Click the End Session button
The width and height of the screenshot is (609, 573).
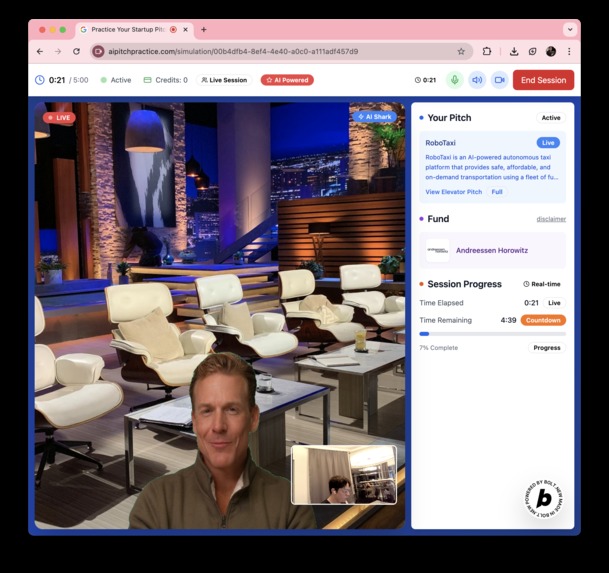coord(543,80)
